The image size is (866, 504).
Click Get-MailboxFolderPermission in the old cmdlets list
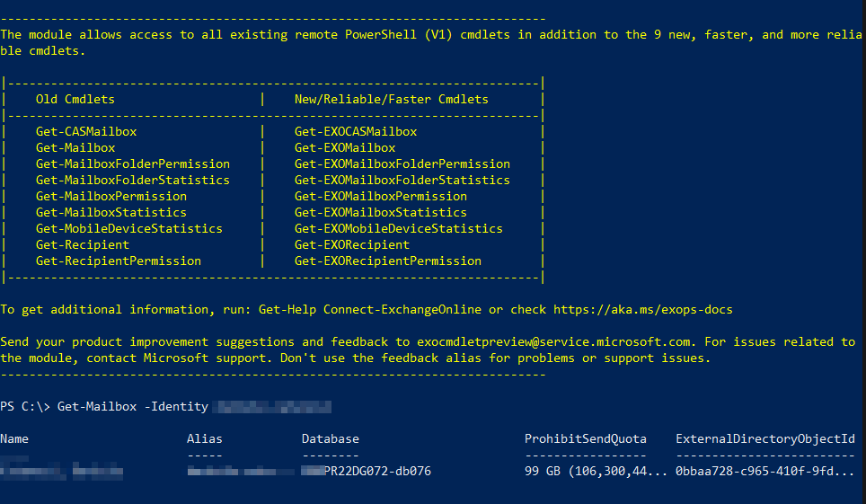(x=133, y=164)
